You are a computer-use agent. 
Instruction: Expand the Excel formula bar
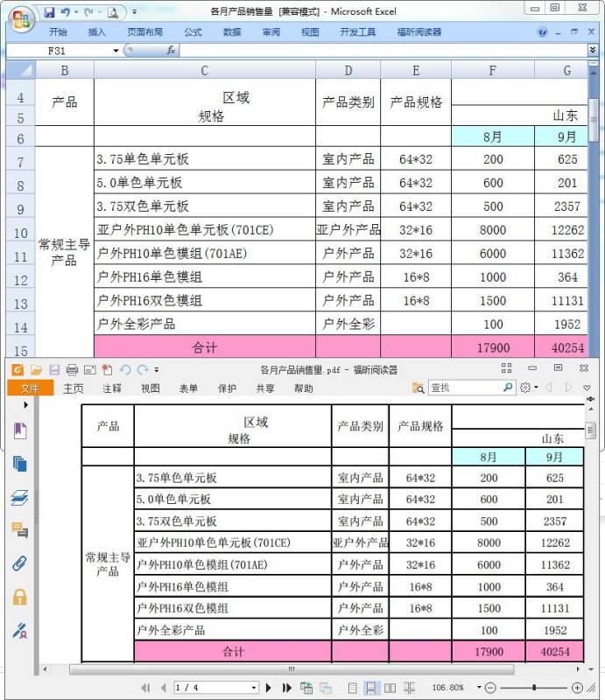[x=593, y=50]
